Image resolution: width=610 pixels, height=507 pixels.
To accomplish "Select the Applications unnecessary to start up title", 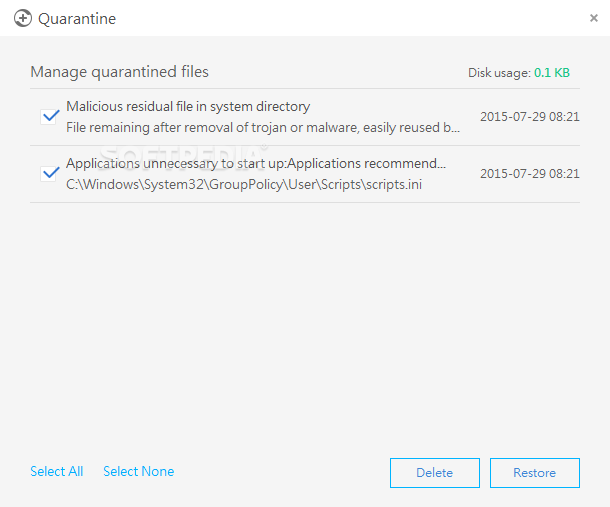I will (256, 163).
